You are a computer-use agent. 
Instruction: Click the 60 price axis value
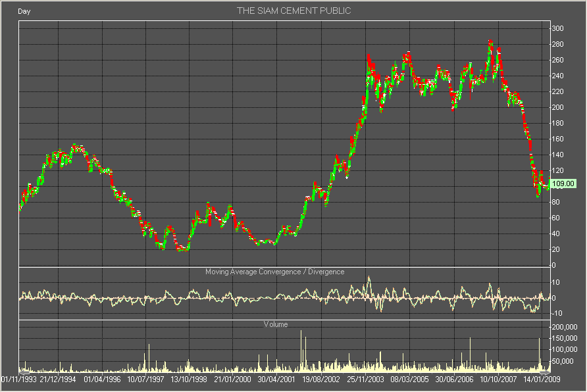(x=556, y=218)
